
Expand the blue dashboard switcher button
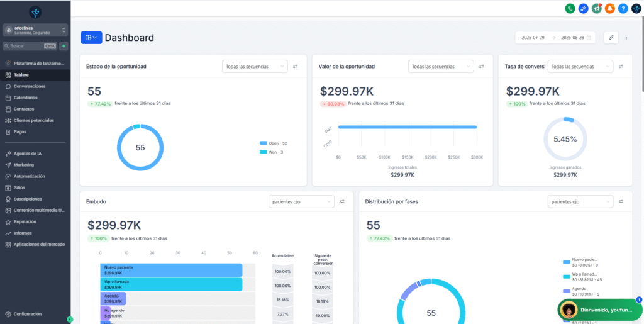pos(91,38)
